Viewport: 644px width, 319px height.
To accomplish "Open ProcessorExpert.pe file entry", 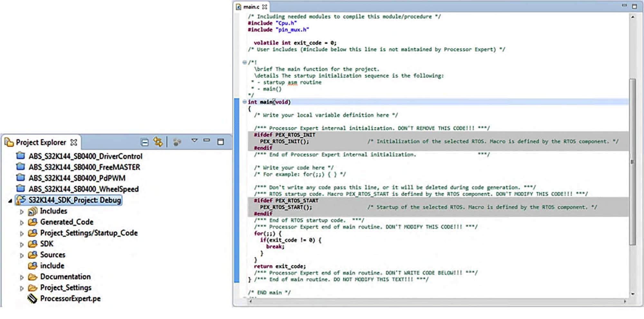I will pos(70,299).
